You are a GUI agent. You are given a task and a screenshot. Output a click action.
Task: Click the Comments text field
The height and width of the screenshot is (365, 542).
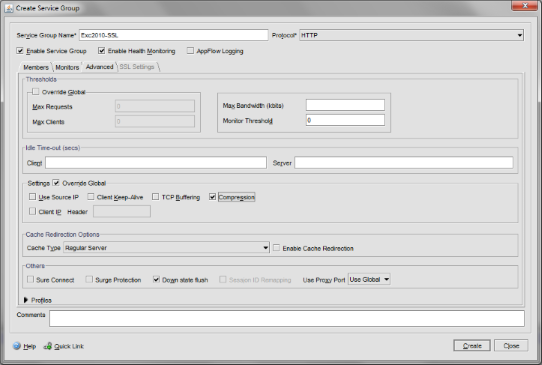(x=287, y=318)
